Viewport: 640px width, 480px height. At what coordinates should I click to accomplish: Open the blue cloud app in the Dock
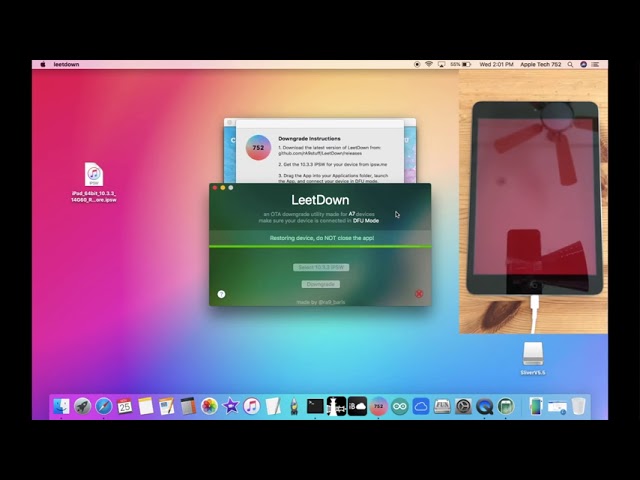tap(421, 406)
